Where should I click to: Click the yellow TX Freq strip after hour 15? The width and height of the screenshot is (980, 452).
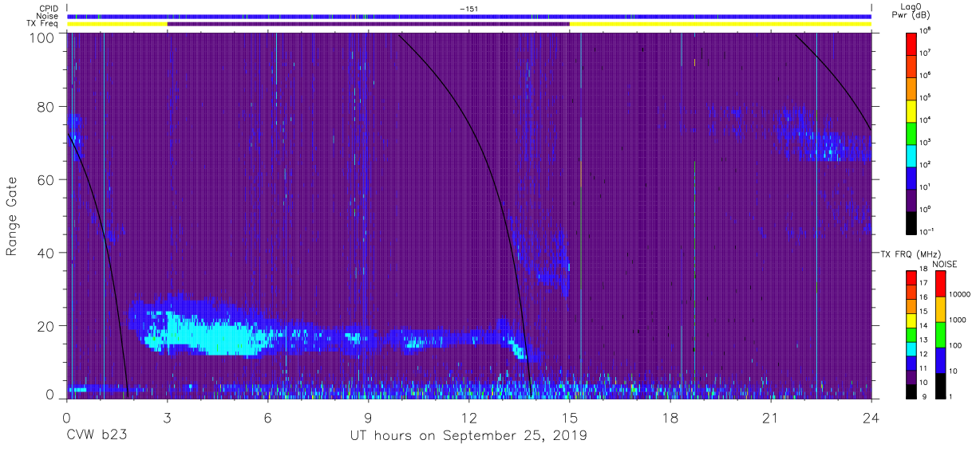[x=720, y=24]
